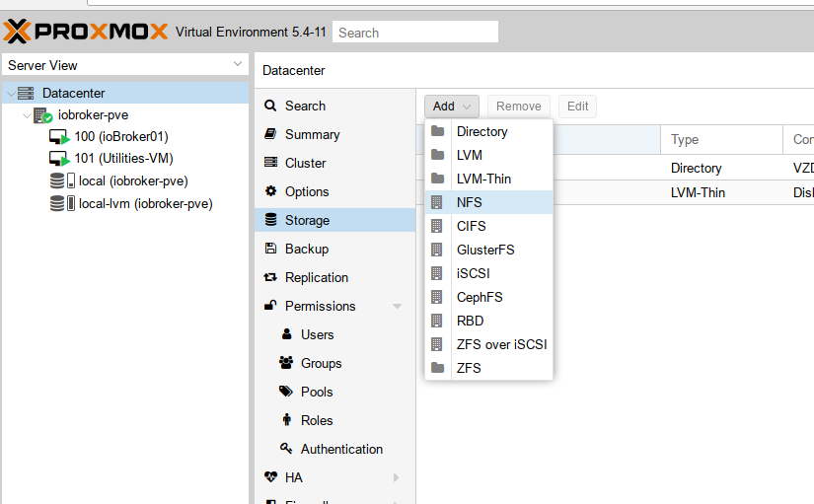Screen dimensions: 814x504
Task: Click the building icon next to CephFS
Action: [x=437, y=297]
